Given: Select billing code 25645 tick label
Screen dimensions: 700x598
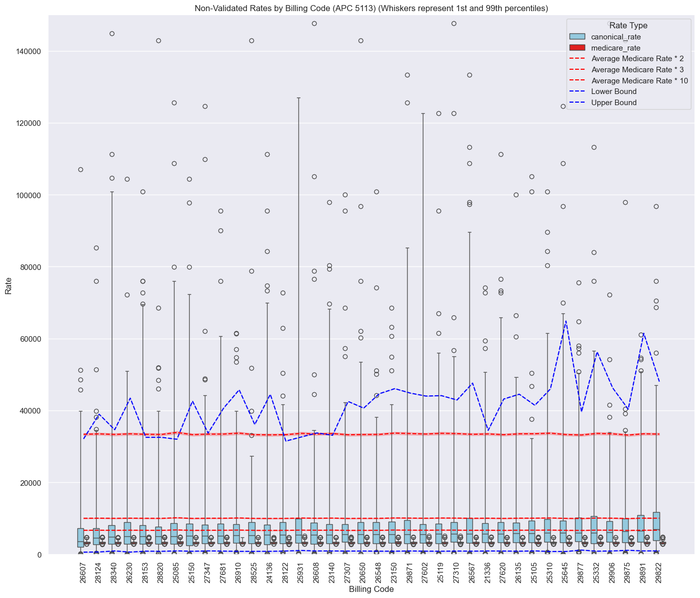Looking at the screenshot, I should (x=563, y=571).
